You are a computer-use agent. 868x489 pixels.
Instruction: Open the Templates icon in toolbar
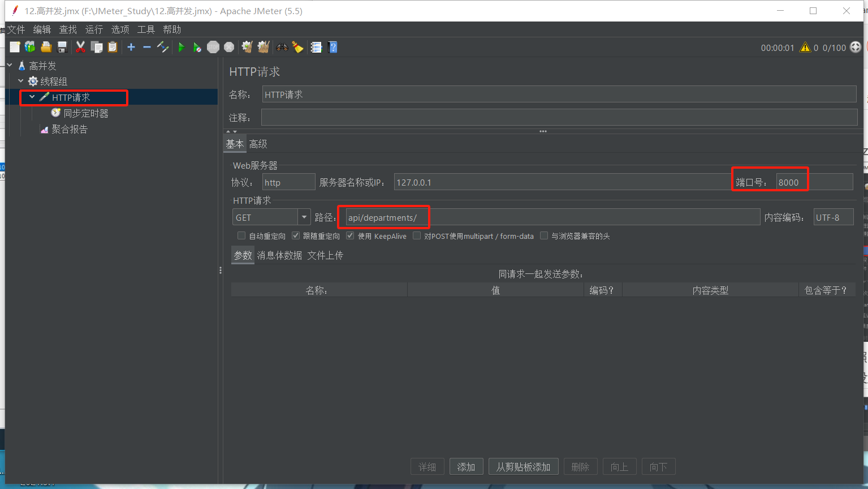pyautogui.click(x=30, y=47)
